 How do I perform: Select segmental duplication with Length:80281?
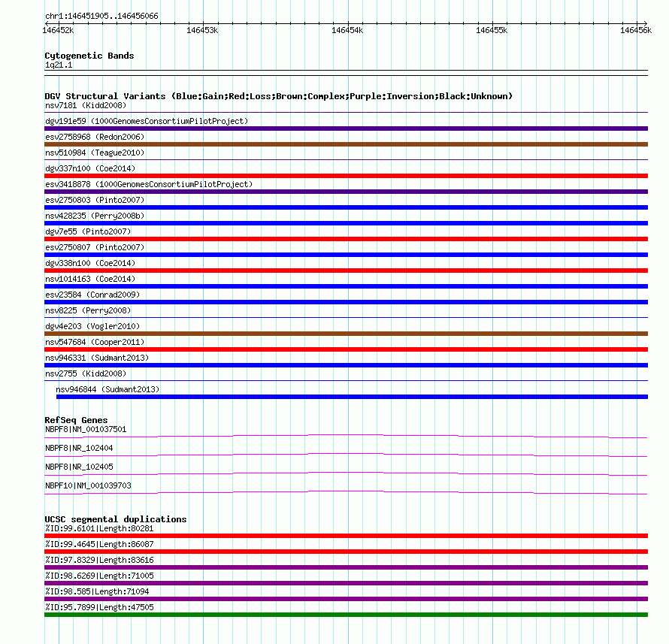point(346,536)
